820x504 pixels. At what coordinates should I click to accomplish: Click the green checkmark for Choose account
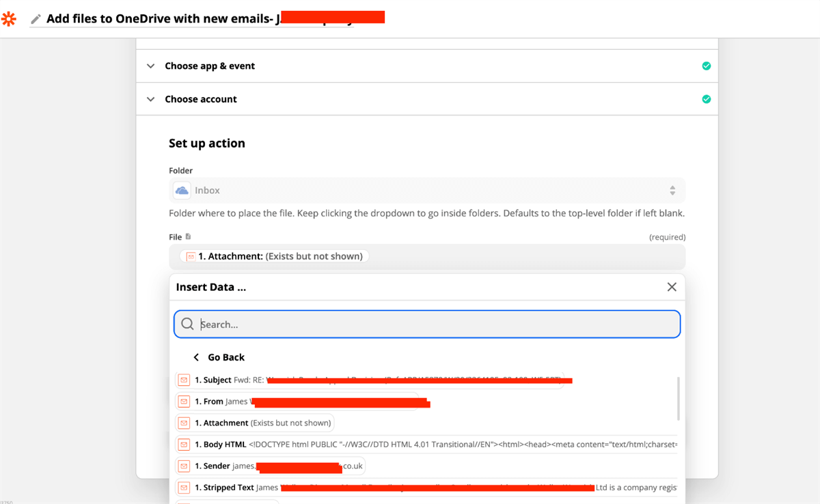coord(706,99)
